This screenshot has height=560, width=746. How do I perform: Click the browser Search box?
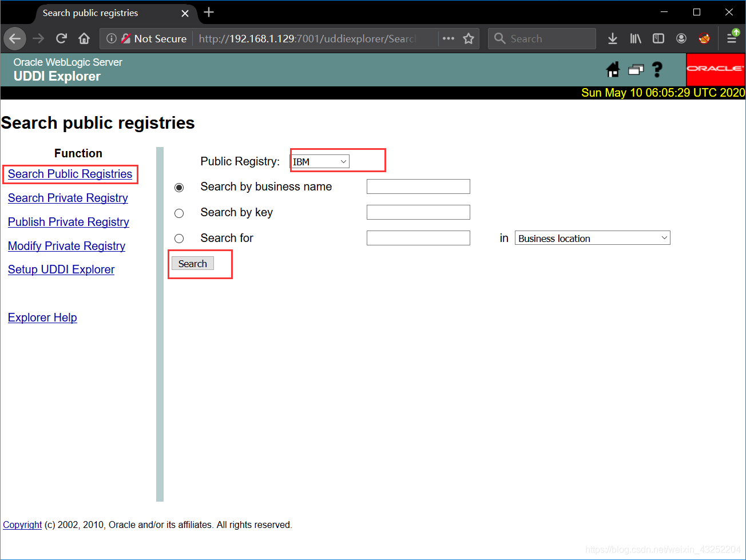click(x=542, y=39)
